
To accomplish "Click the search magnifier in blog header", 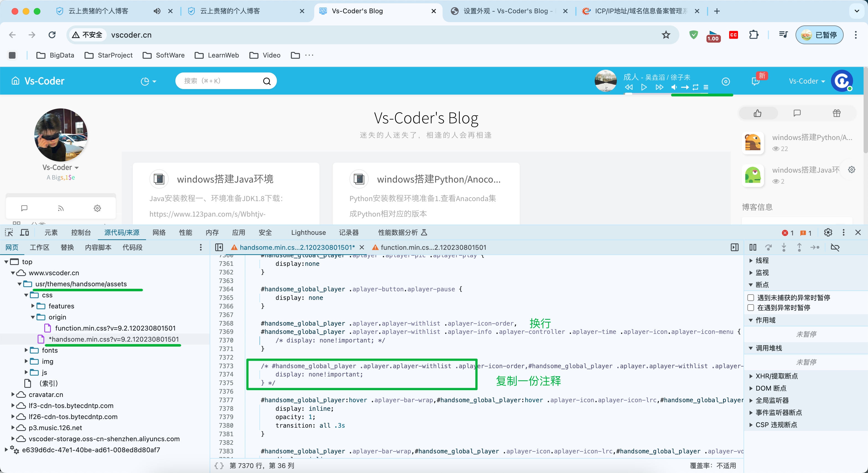I will [267, 81].
